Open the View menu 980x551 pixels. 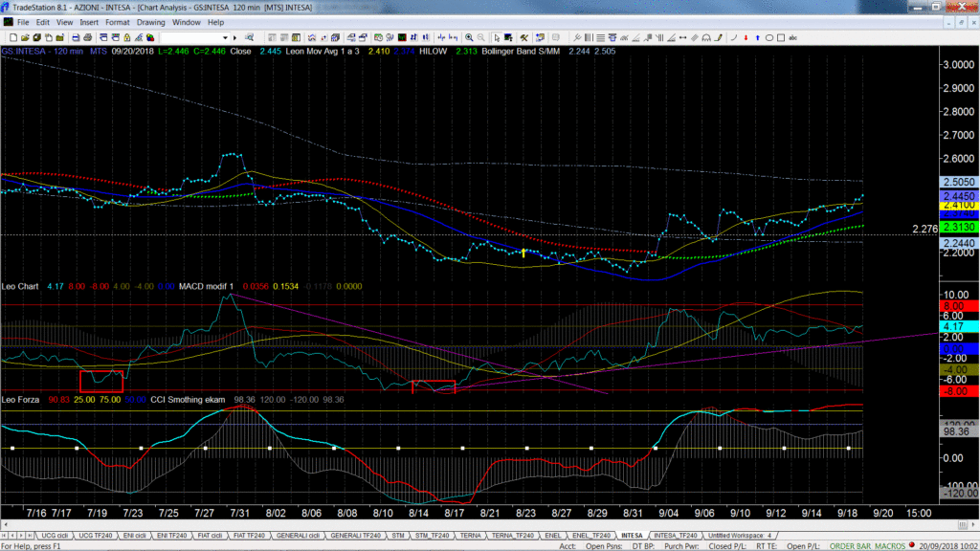point(64,23)
